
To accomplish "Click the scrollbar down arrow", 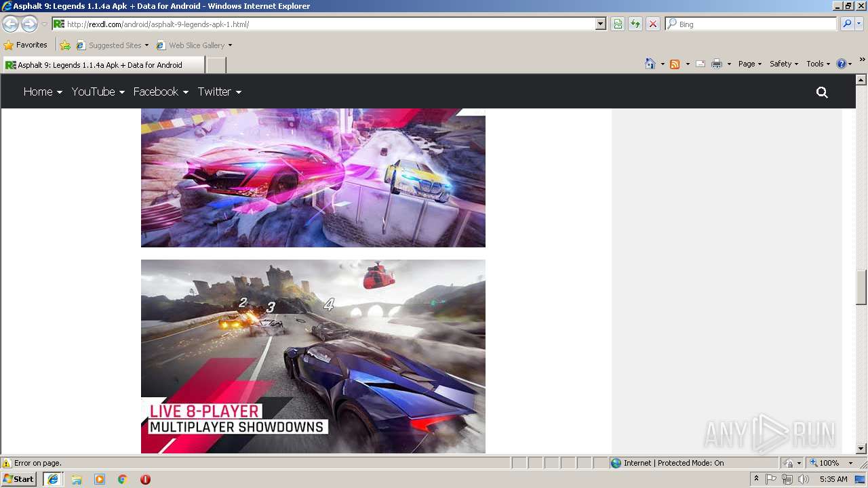I will point(861,448).
